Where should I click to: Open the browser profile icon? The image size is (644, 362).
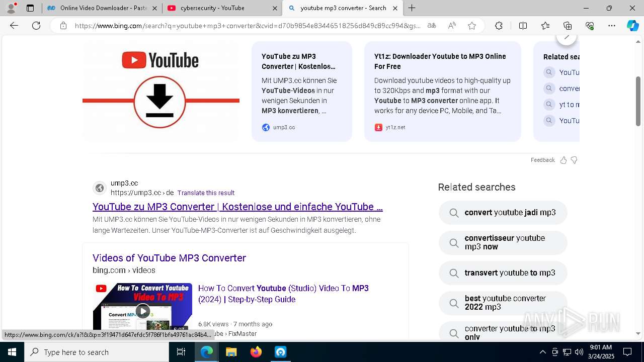[11, 8]
